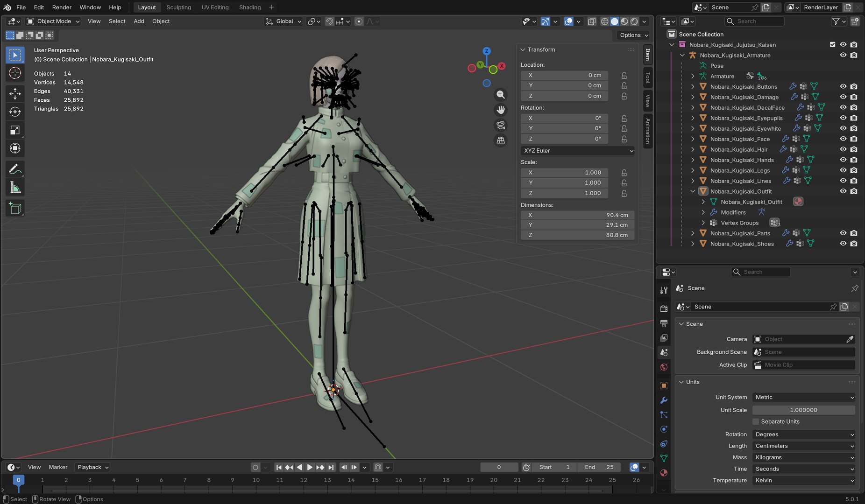Screen dimensions: 865x504
Task: Open the Render menu
Action: click(62, 7)
